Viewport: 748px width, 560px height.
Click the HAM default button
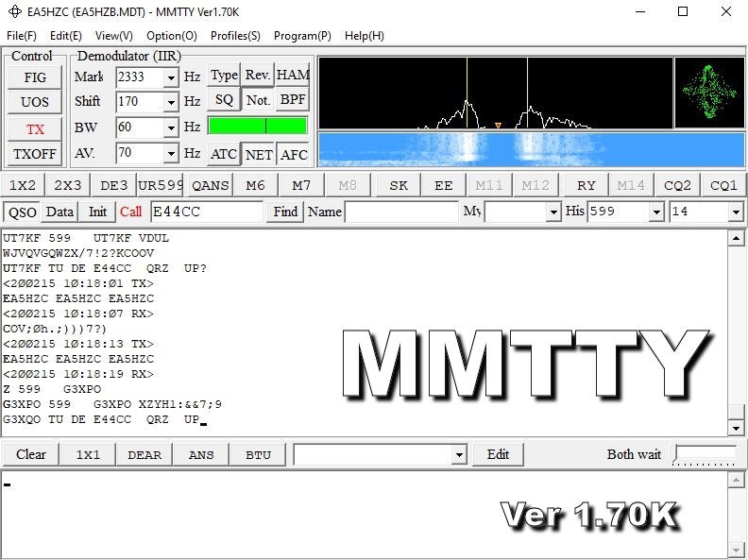(x=293, y=75)
